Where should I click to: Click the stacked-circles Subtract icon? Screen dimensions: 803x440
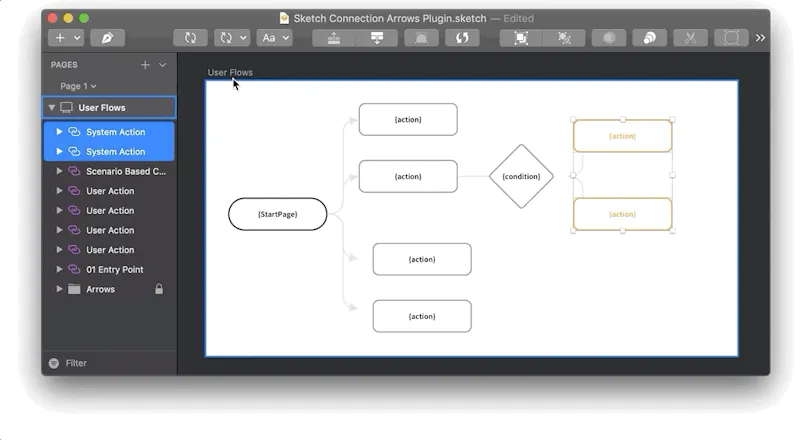click(x=649, y=38)
